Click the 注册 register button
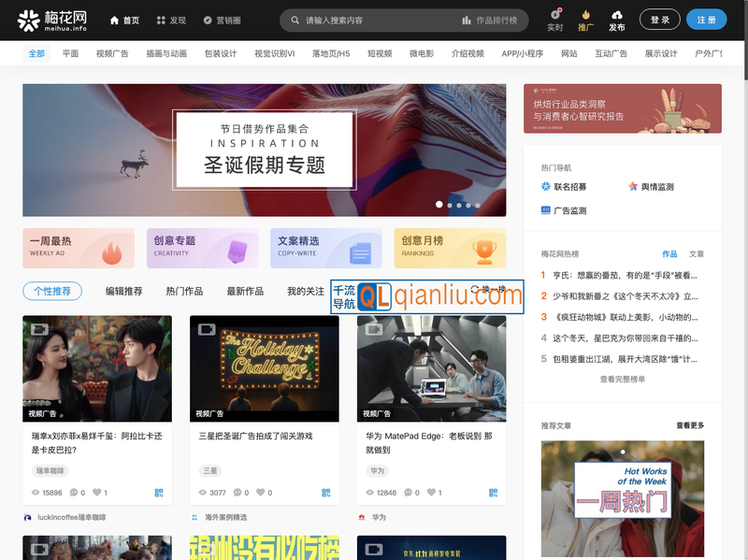 pos(706,20)
